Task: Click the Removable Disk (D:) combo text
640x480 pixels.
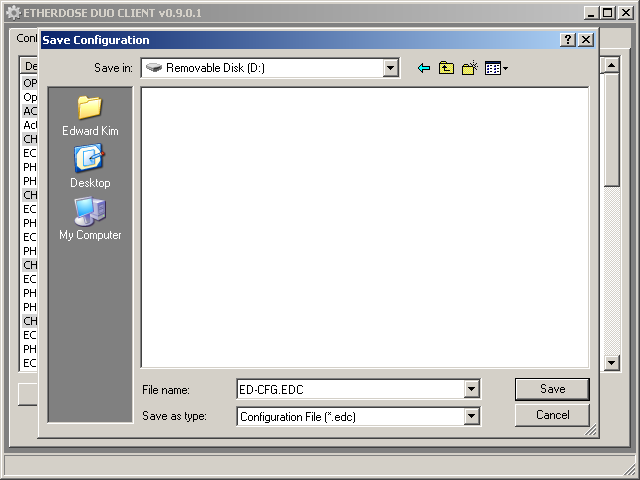Action: click(215, 68)
